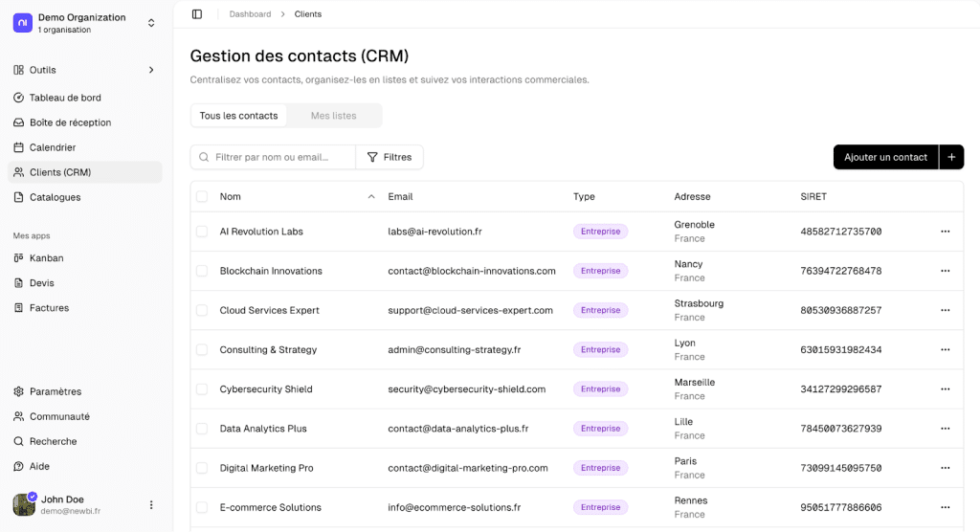The image size is (980, 532).
Task: Open plus dropdown beside Ajouter un contact
Action: [x=951, y=157]
